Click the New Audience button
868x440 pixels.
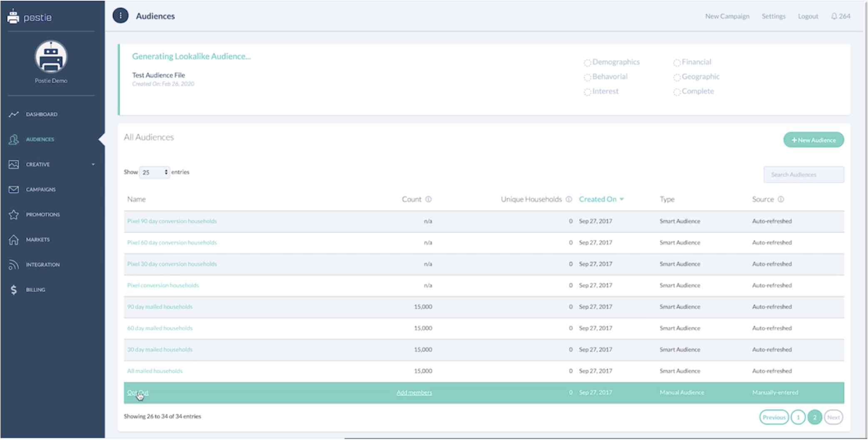[x=813, y=140]
